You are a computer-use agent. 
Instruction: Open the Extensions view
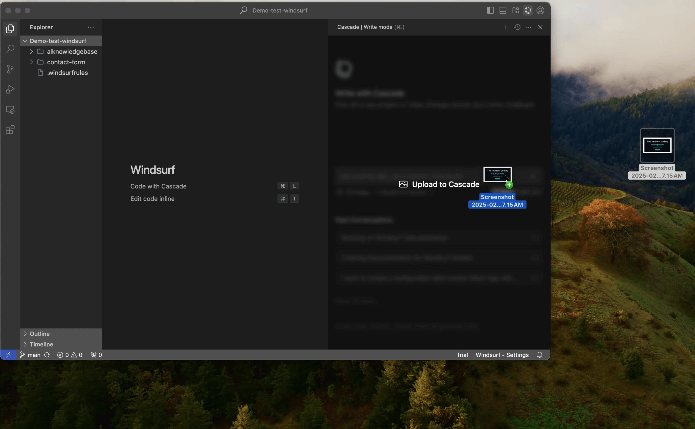click(10, 130)
